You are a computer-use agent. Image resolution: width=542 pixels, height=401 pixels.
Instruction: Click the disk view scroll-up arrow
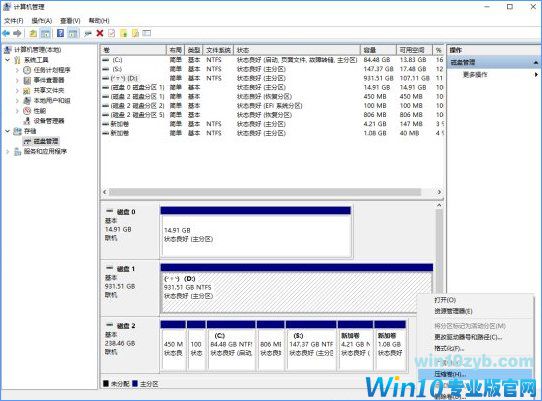tap(439, 205)
